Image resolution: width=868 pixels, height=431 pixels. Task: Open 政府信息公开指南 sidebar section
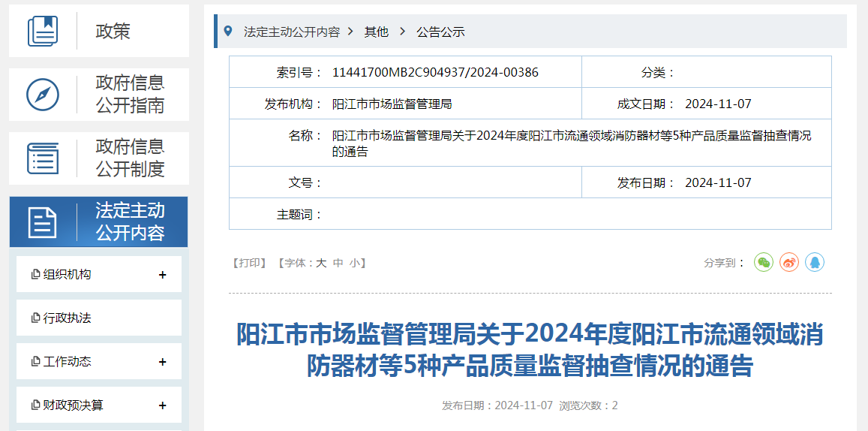point(99,95)
